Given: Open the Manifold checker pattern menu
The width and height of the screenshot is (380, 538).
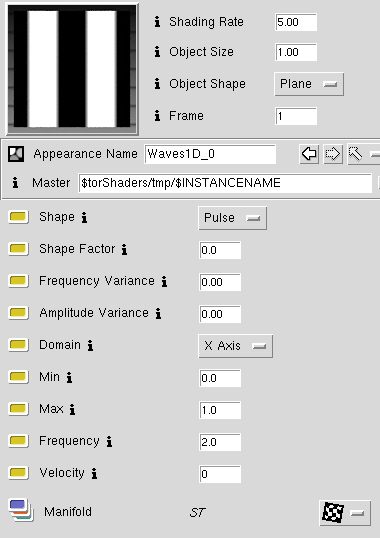Looking at the screenshot, I should pos(345,513).
